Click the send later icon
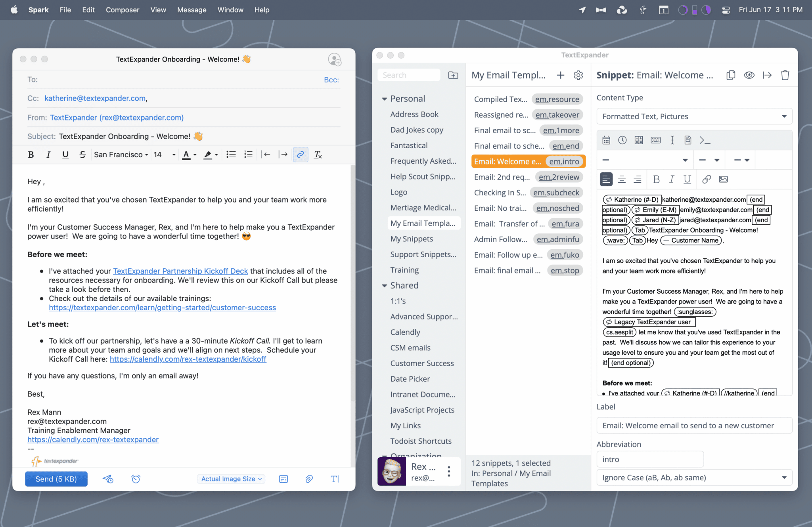This screenshot has height=527, width=812. pyautogui.click(x=108, y=479)
